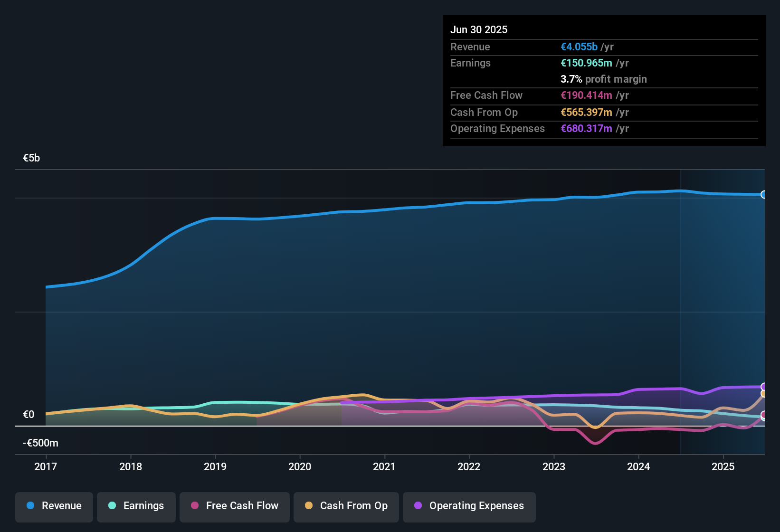Click the orange Cash From Op endpoint marker
Screen dimensions: 780x532
(x=764, y=394)
